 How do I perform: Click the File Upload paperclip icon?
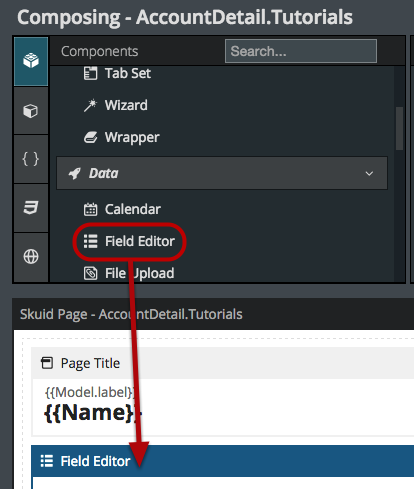click(x=90, y=273)
